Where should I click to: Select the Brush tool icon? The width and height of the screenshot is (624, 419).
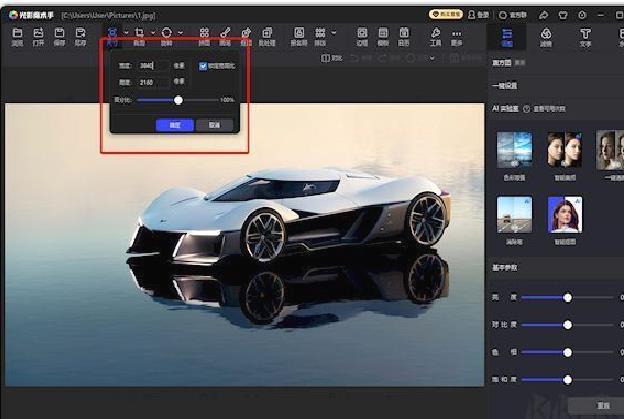click(x=225, y=33)
